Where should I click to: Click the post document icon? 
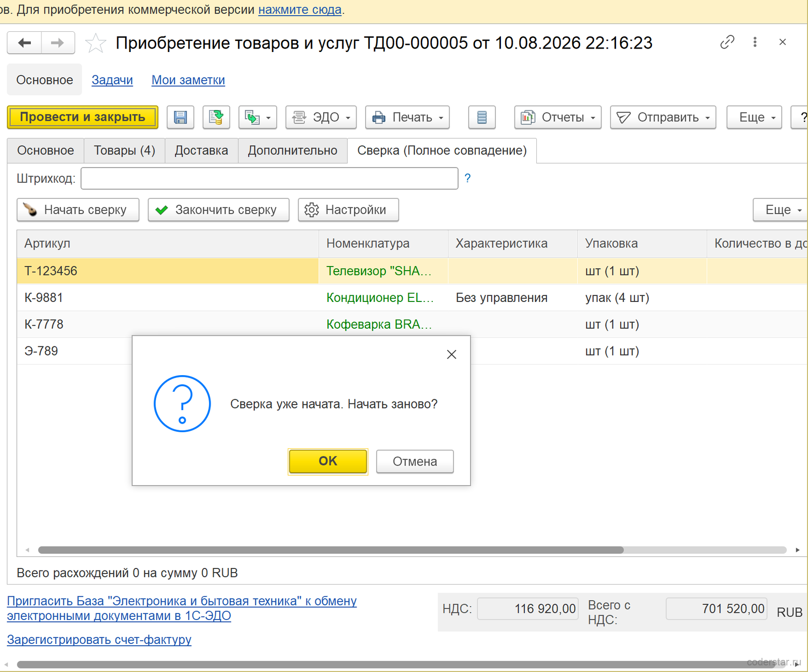[x=216, y=117]
